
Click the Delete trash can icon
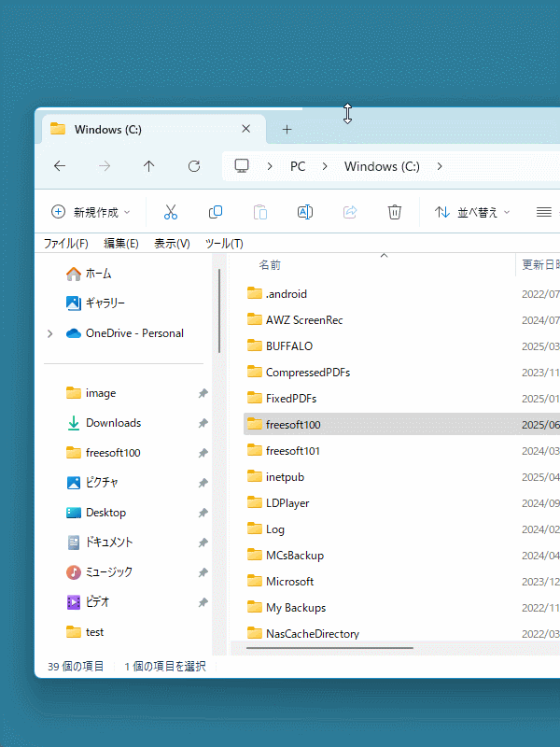point(394,212)
